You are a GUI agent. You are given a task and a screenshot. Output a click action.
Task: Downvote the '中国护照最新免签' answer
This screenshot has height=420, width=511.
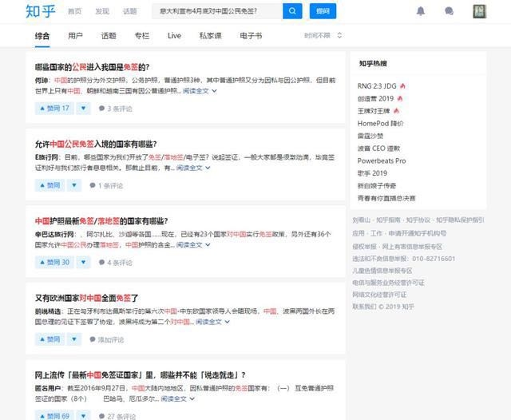coord(85,262)
